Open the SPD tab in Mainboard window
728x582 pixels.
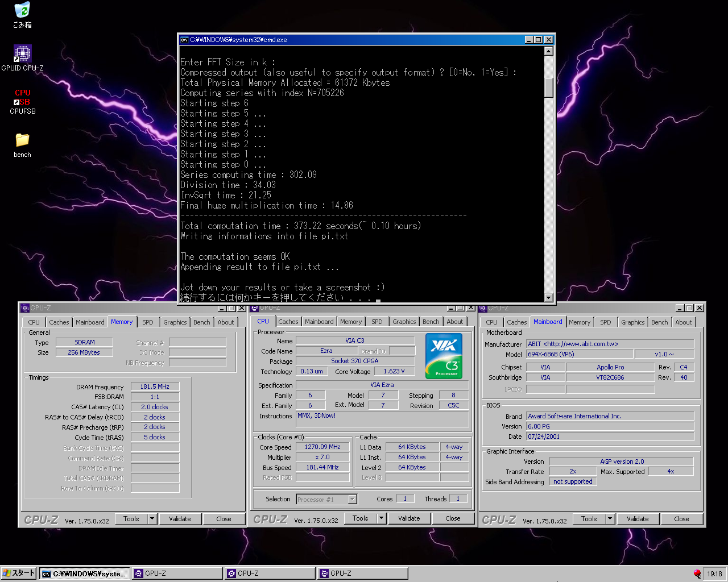(x=606, y=322)
